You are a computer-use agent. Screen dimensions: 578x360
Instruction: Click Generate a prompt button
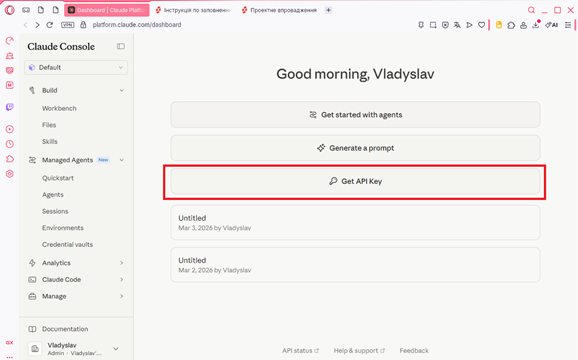click(x=355, y=148)
